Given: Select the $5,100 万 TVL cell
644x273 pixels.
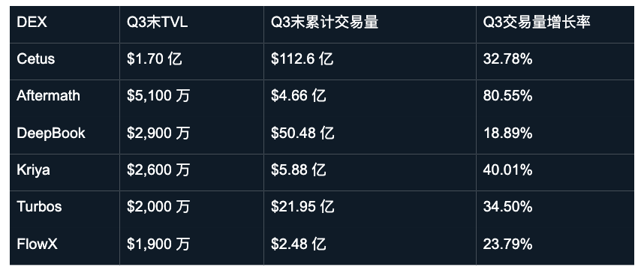Looking at the screenshot, I should (158, 96).
